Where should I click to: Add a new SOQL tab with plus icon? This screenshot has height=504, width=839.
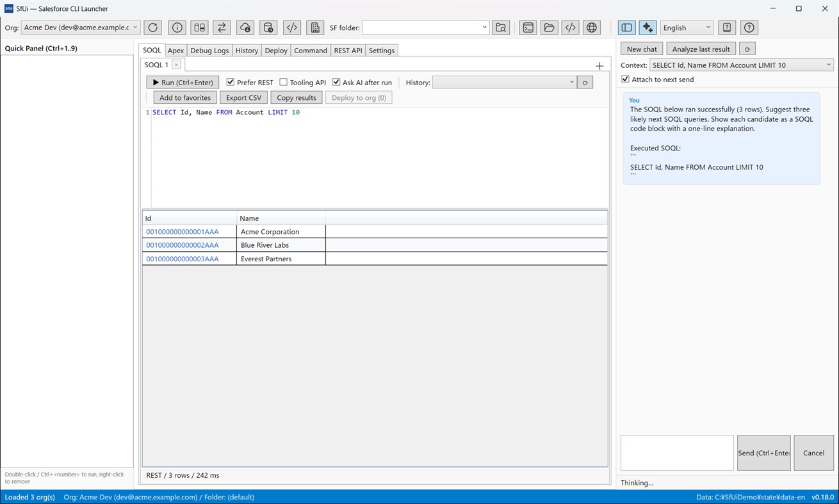[599, 66]
